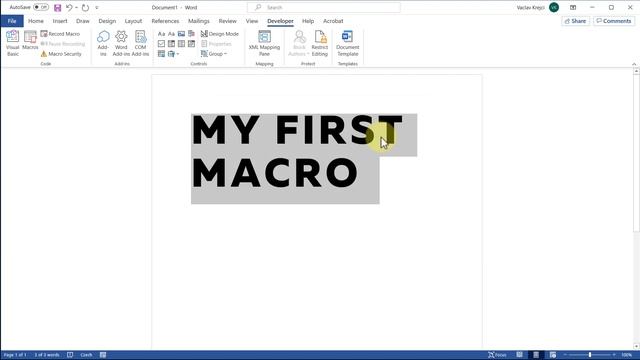Image resolution: width=640 pixels, height=360 pixels.
Task: Open zoom dialog via 100% label
Action: pyautogui.click(x=627, y=355)
